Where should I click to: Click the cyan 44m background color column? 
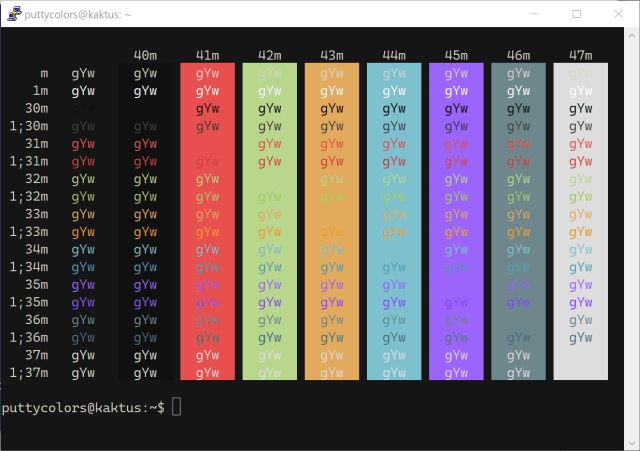394,222
